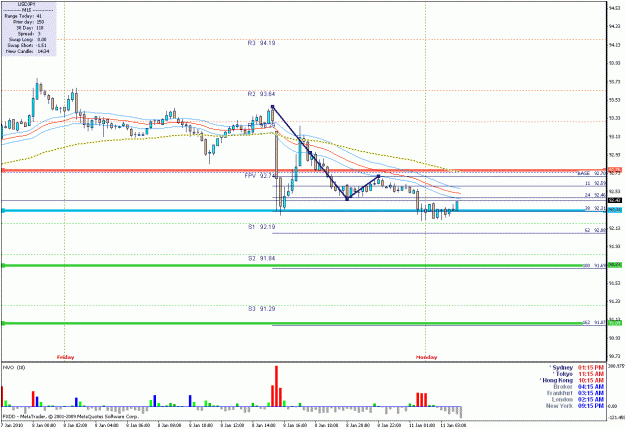The image size is (625, 429).
Task: Click the Tokyo 11:15 AM clock row
Action: point(578,374)
